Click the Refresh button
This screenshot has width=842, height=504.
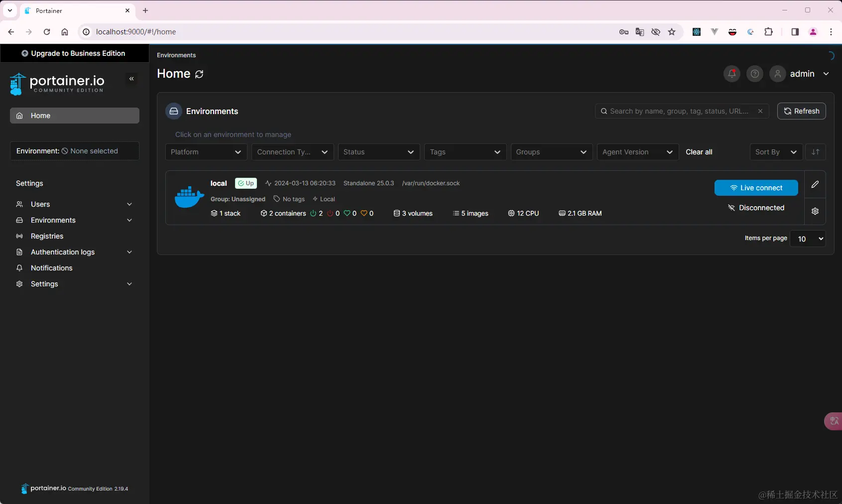pos(801,111)
